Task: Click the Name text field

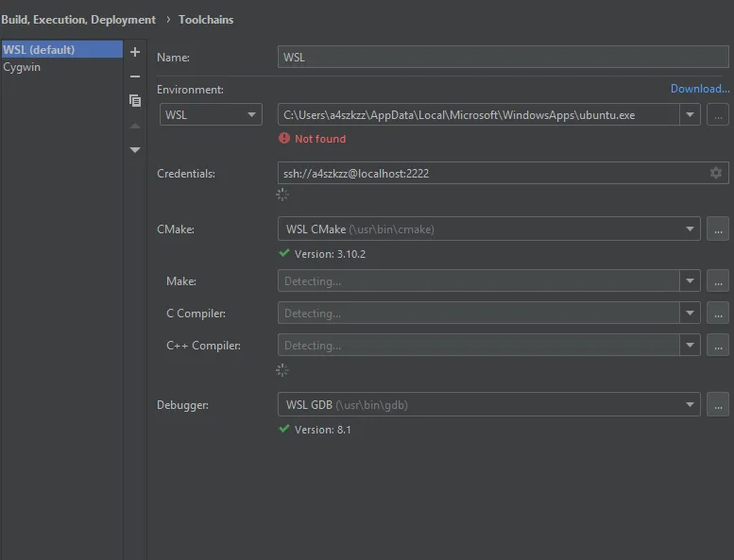Action: [x=504, y=58]
